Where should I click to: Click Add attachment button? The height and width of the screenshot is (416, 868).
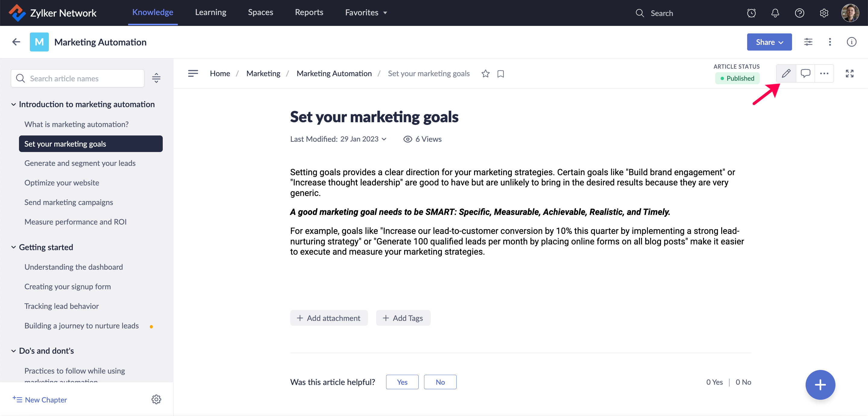click(329, 318)
